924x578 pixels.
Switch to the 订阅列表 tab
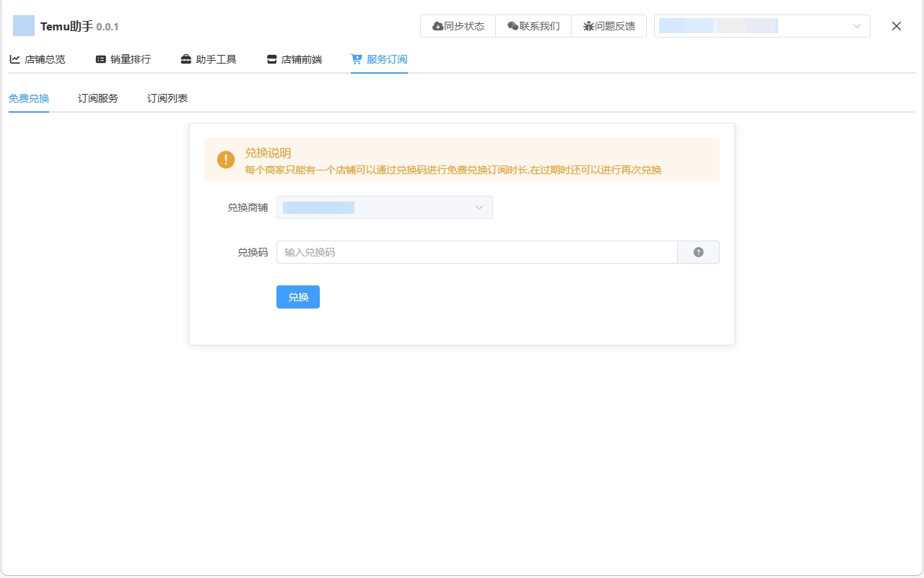tap(166, 98)
